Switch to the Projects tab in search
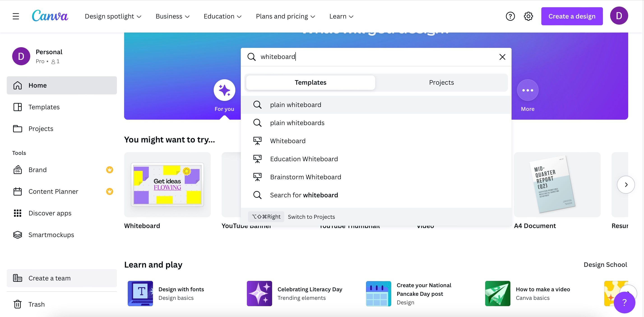 441,82
